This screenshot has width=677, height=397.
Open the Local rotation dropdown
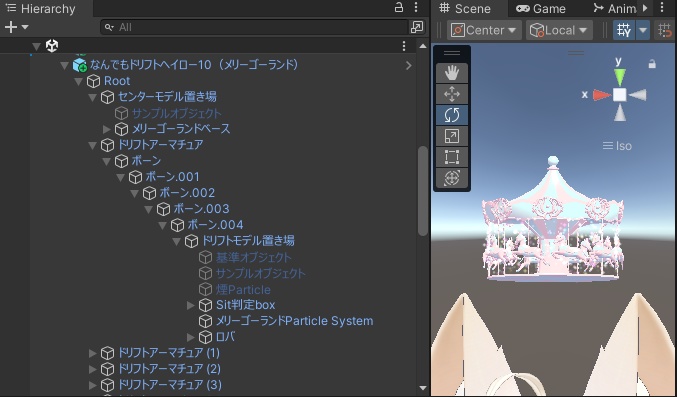point(559,30)
